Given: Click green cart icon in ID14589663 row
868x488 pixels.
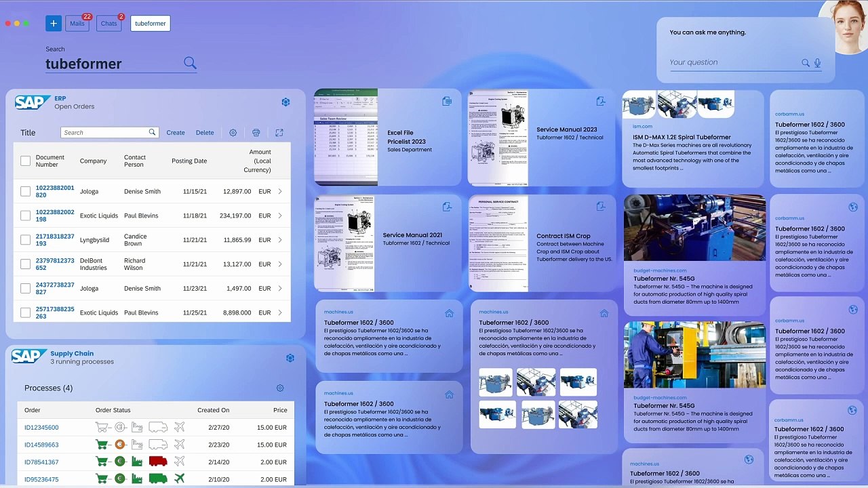Looking at the screenshot, I should 102,445.
